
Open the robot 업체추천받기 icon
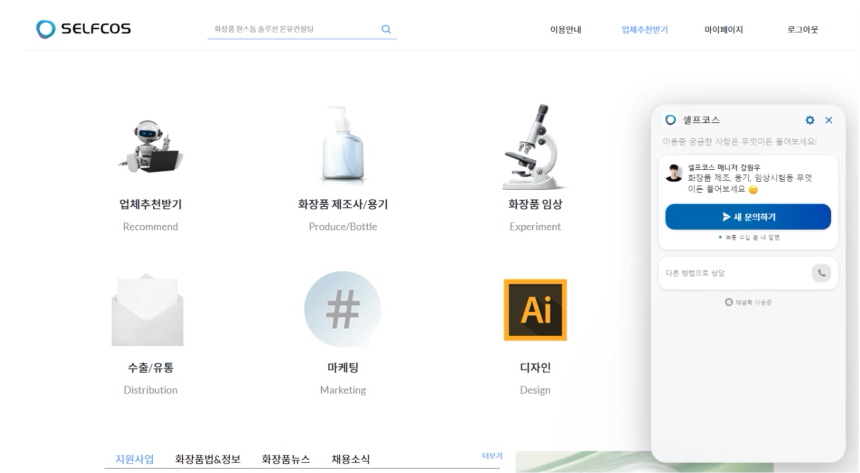[150, 146]
